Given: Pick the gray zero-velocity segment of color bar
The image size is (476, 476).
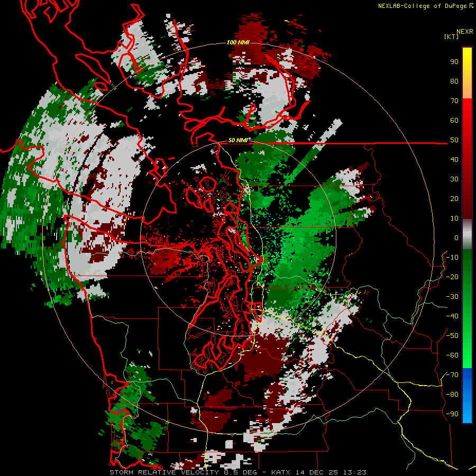Looking at the screenshot, I should pos(467,234).
